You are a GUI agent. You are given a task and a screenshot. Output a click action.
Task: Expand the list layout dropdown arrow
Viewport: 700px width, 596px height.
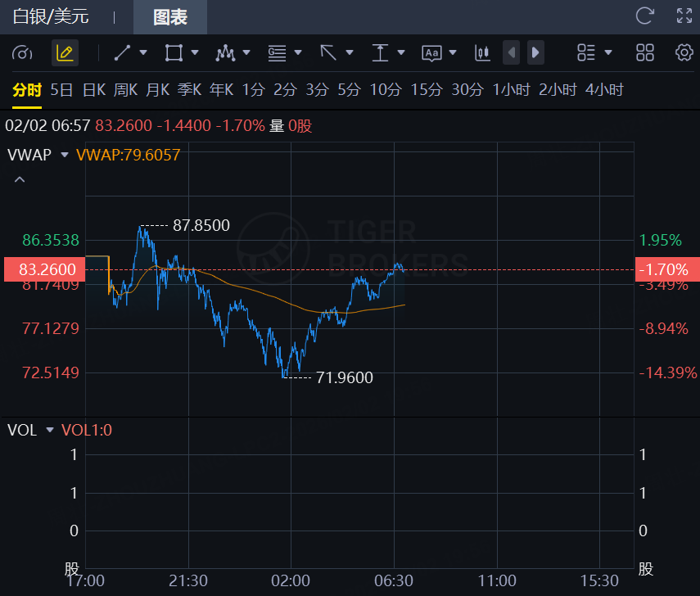pyautogui.click(x=608, y=53)
